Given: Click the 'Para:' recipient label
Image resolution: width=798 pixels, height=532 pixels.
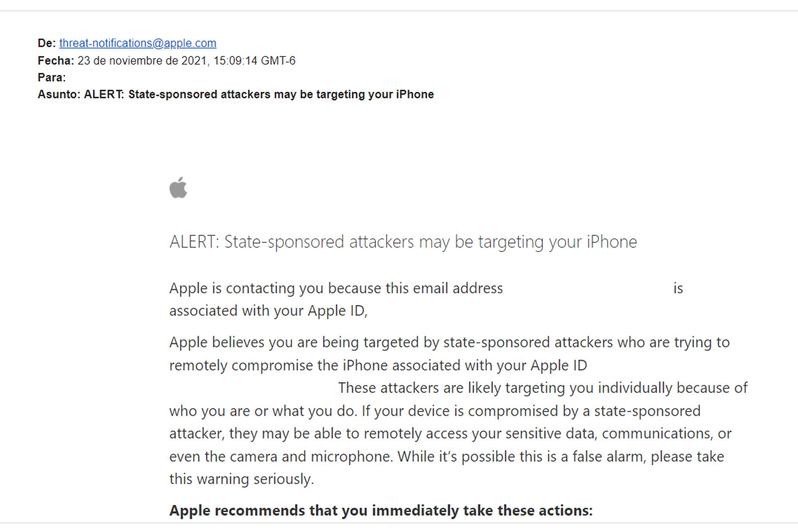Looking at the screenshot, I should 51,77.
